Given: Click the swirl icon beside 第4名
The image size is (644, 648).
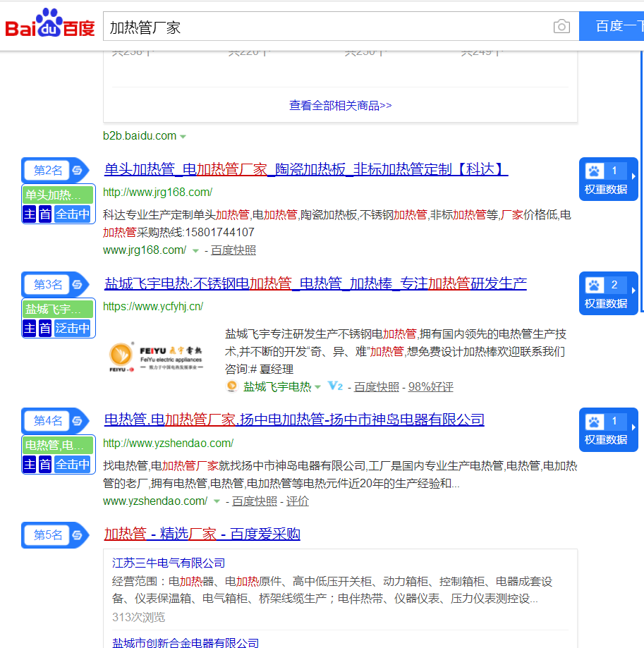Looking at the screenshot, I should [78, 421].
